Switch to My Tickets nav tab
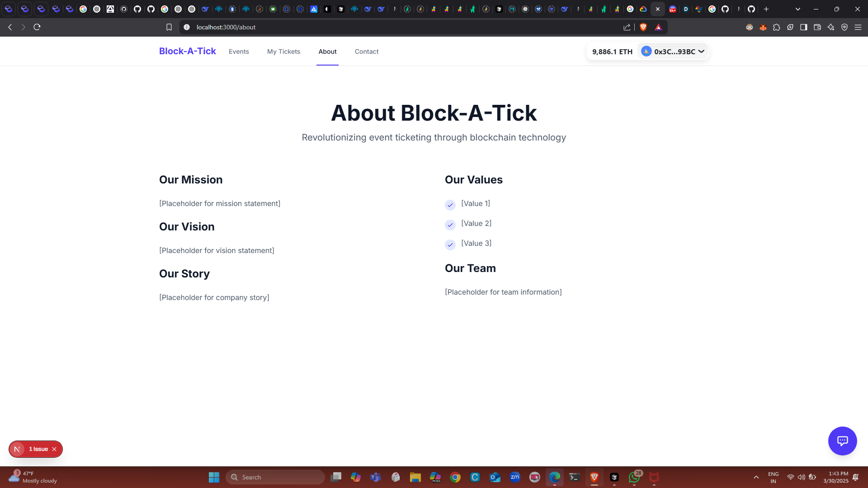Viewport: 868px width, 488px height. pos(283,52)
